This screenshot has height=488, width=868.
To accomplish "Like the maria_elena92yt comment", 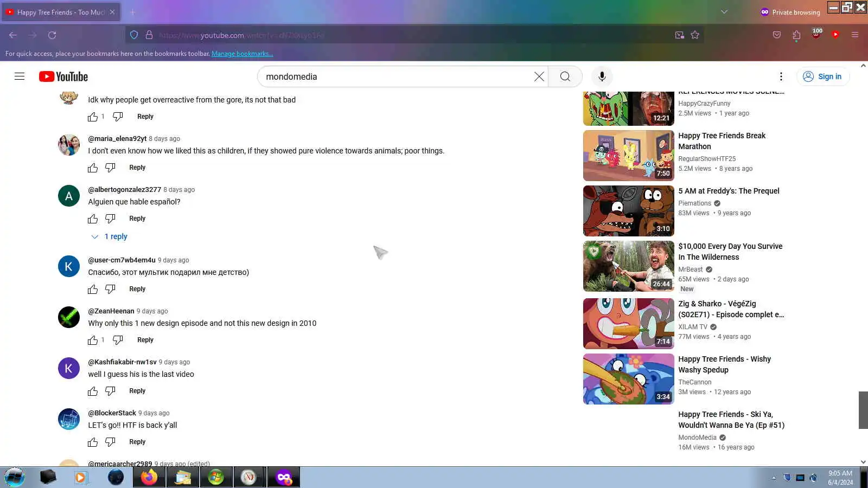I will (93, 168).
